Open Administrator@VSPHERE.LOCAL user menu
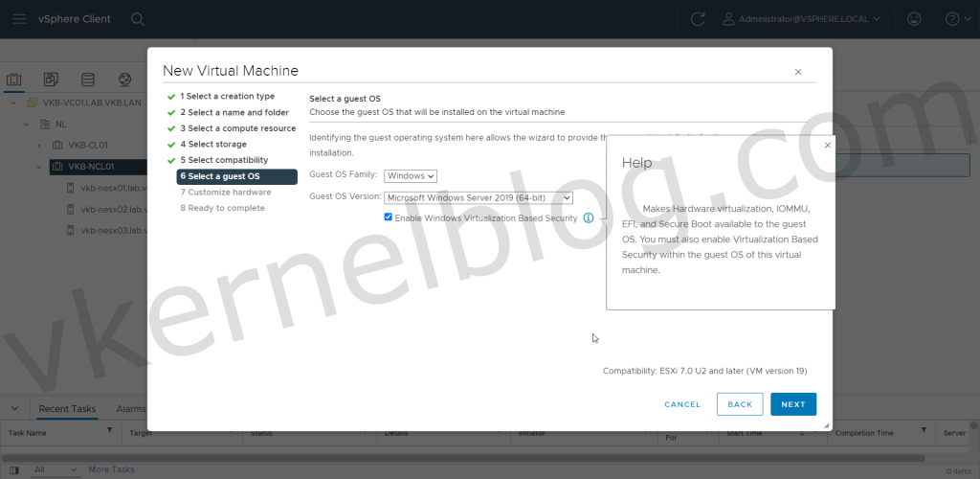The image size is (980, 479). point(802,19)
